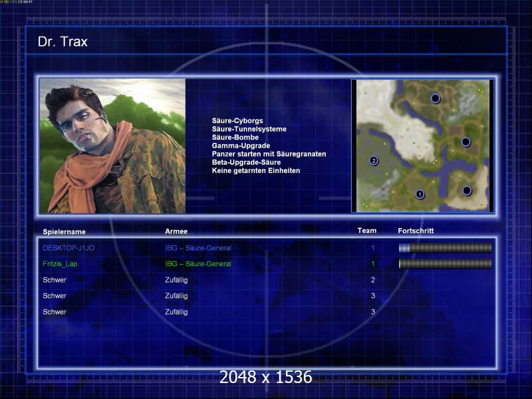532x399 pixels.
Task: Click 'Keine getarnten Einheiten' text
Action: [256, 170]
